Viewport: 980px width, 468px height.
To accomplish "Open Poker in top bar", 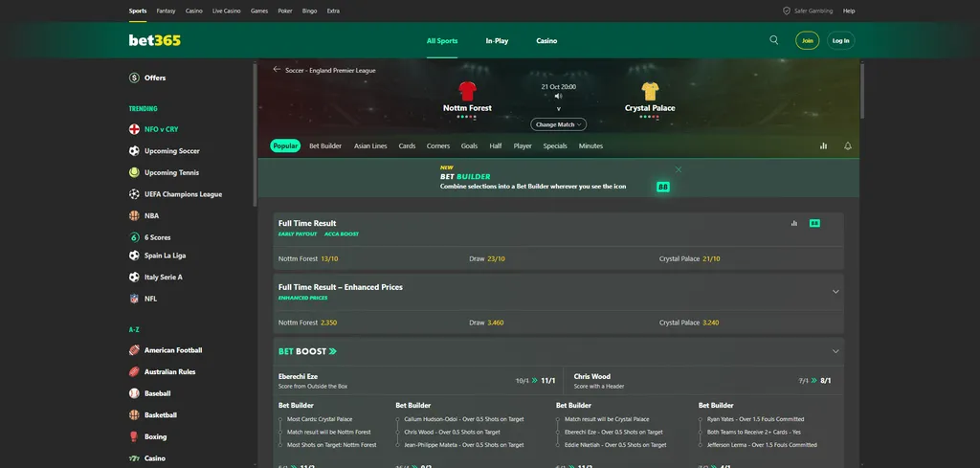I will click(x=285, y=11).
